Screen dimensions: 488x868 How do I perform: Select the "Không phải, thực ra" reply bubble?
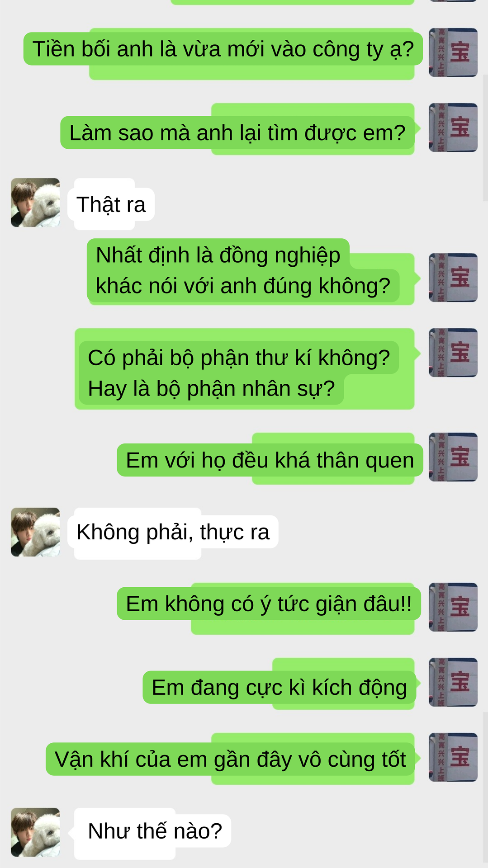[173, 532]
